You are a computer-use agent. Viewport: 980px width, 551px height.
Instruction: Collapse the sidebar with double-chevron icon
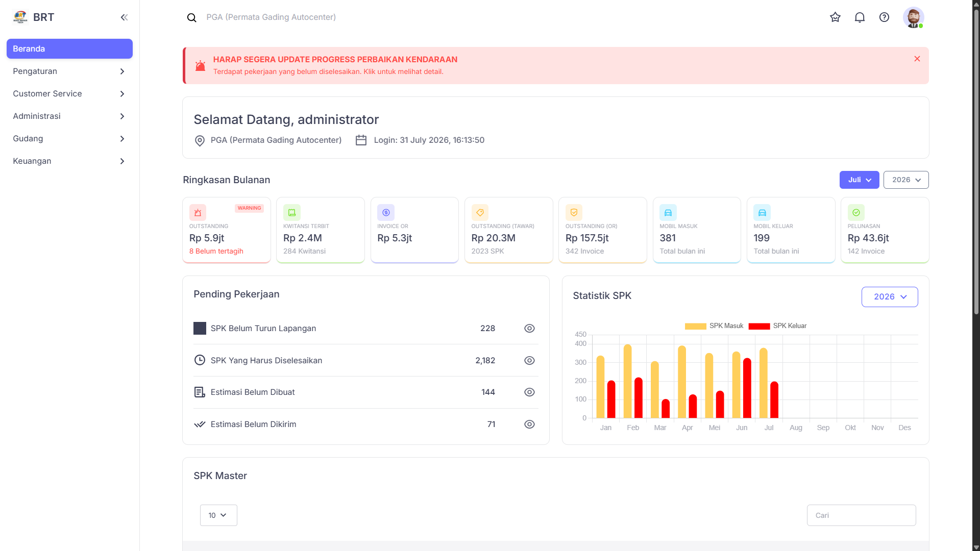(124, 17)
